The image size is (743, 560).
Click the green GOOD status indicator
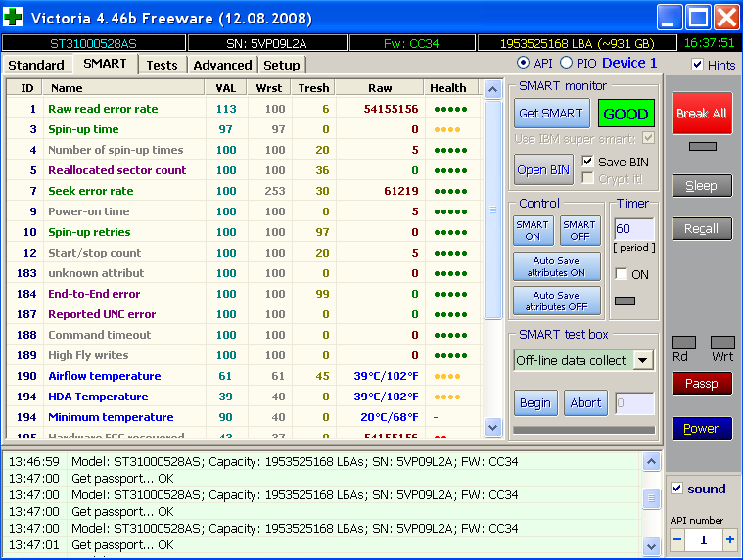click(626, 114)
